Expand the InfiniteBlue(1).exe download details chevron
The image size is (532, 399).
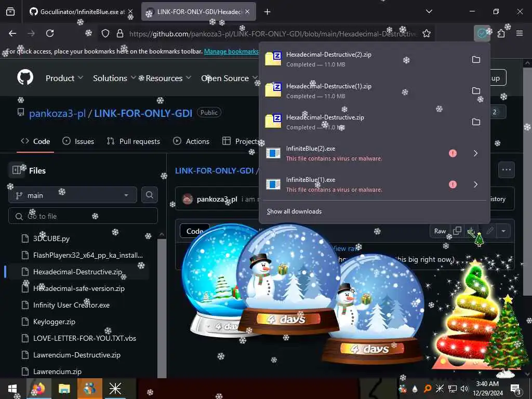pyautogui.click(x=476, y=184)
